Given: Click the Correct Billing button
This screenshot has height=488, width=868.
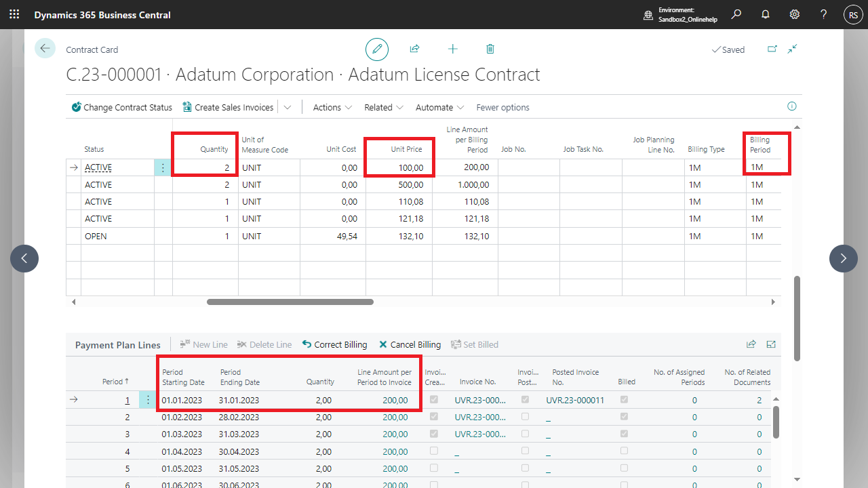Looking at the screenshot, I should click(335, 344).
